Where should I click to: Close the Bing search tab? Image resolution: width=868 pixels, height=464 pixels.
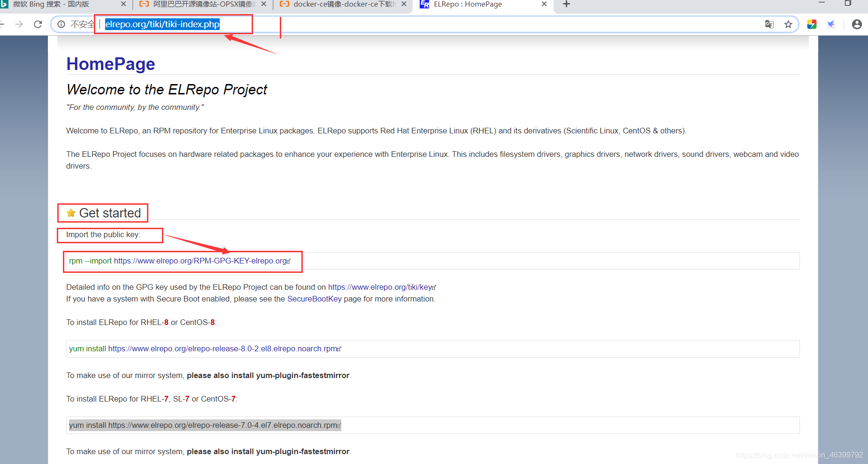click(x=123, y=4)
